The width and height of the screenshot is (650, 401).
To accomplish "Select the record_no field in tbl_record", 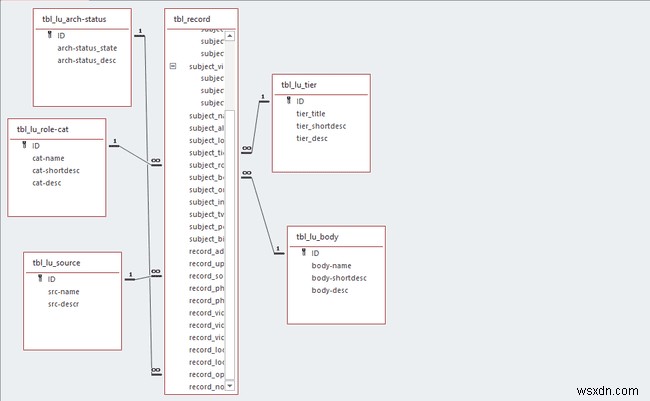I will coord(206,386).
